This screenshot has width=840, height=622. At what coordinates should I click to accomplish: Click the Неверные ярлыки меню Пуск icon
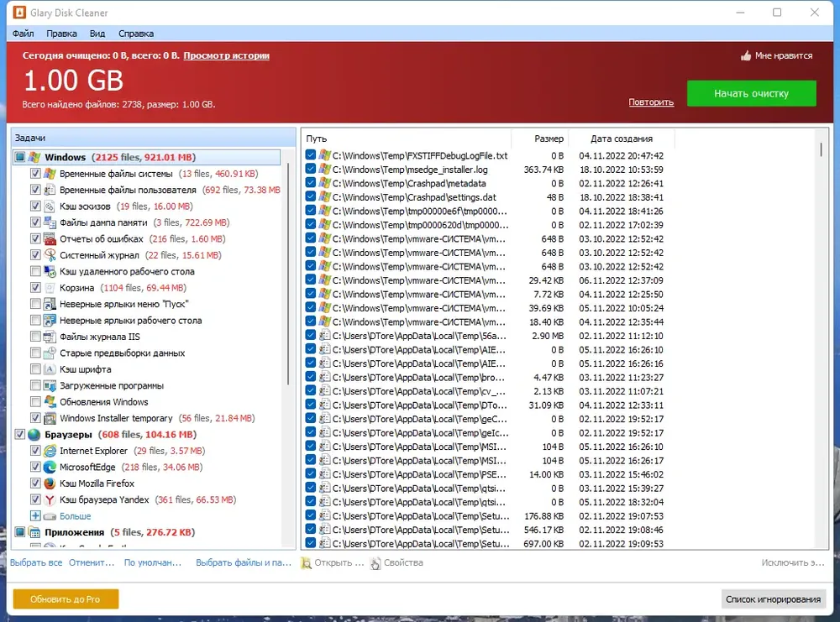click(50, 304)
